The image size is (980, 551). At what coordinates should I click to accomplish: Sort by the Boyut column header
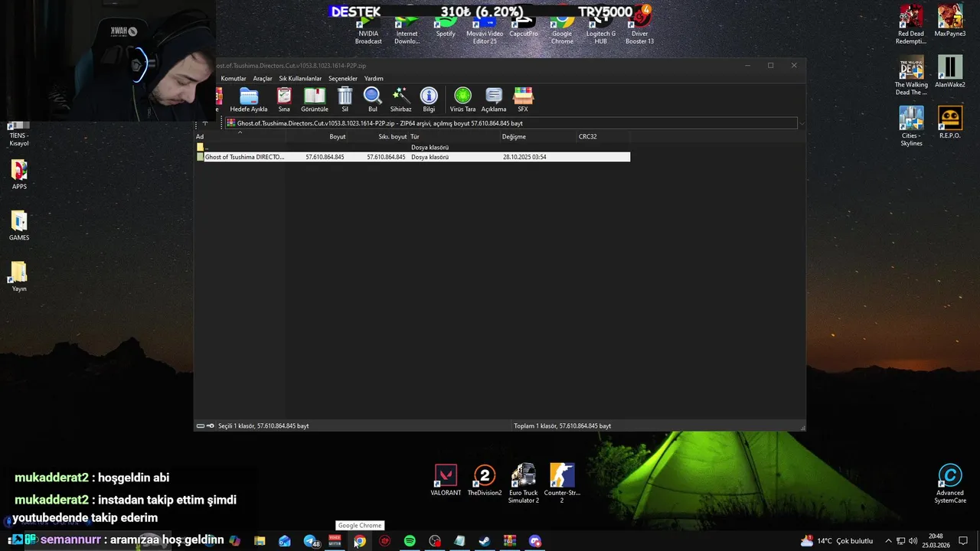pos(317,136)
